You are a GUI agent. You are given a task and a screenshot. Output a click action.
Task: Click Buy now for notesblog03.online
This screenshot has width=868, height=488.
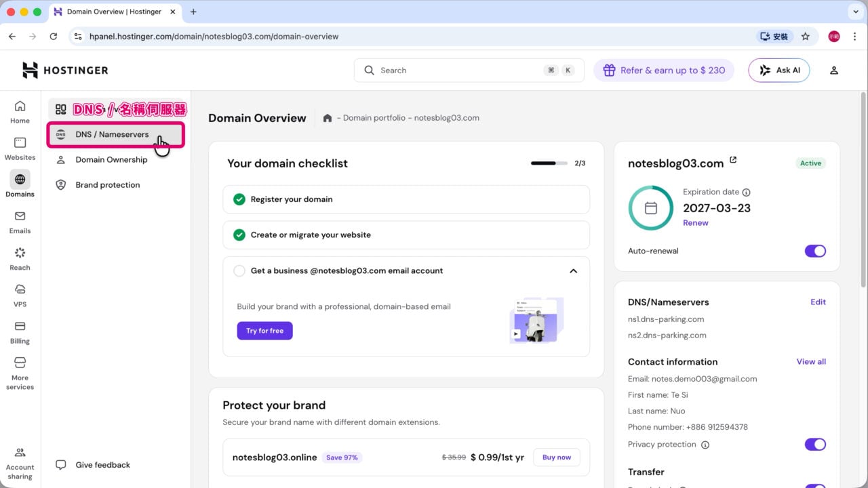pos(557,457)
